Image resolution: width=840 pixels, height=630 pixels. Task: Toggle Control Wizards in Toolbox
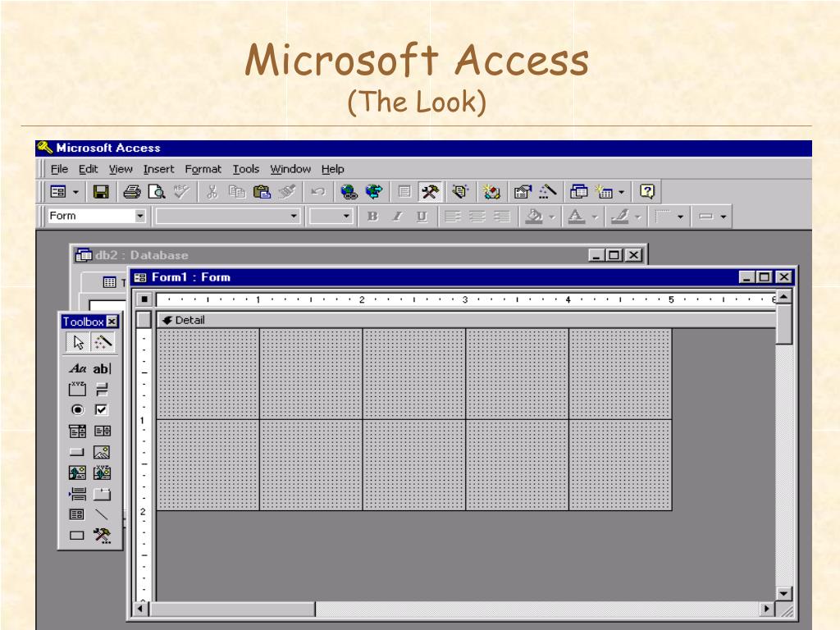pyautogui.click(x=103, y=342)
